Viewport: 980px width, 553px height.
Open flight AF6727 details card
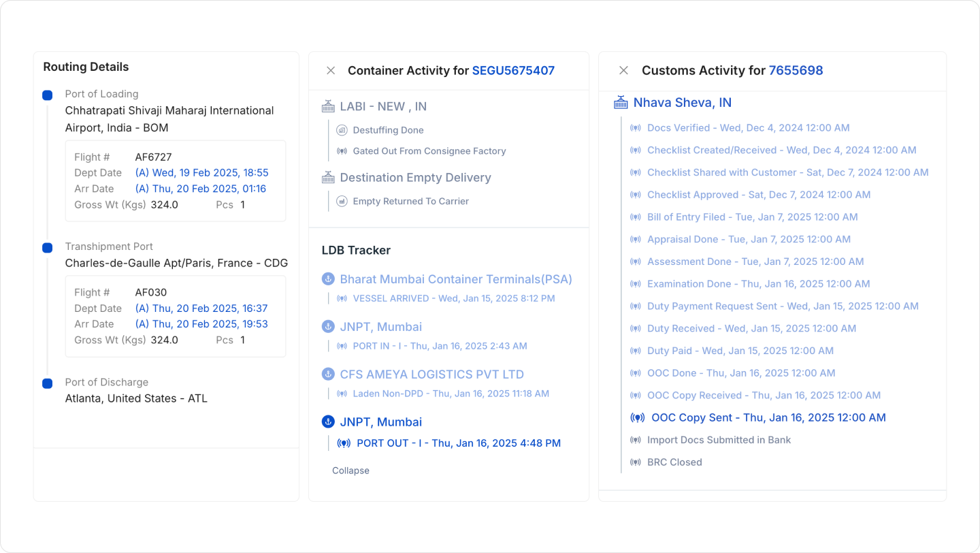176,181
